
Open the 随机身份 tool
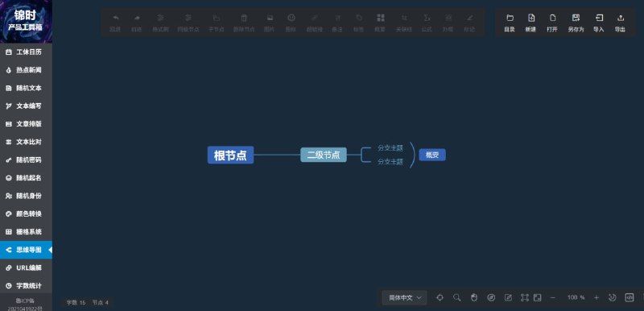27,196
